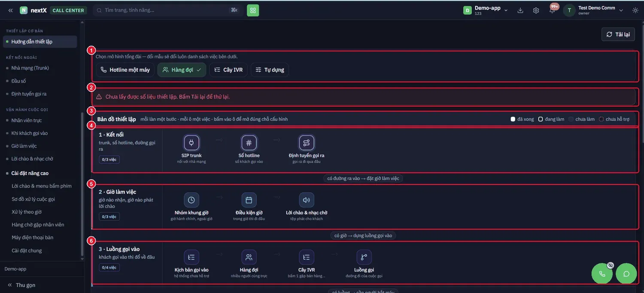644x293 pixels.
Task: Open the Demo-app workspace dropdown
Action: tap(486, 10)
